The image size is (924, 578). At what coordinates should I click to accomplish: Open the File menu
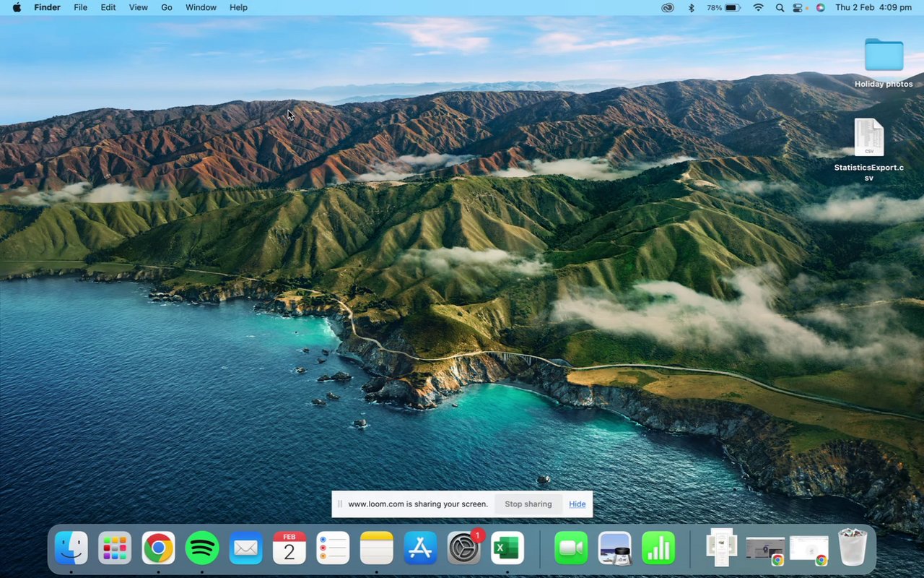tap(81, 7)
